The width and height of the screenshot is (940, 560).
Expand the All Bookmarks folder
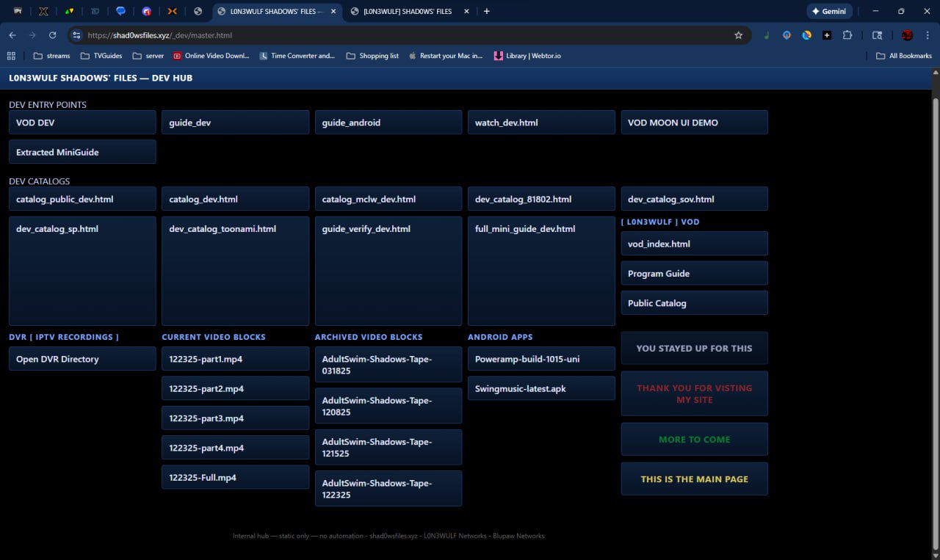pyautogui.click(x=903, y=56)
